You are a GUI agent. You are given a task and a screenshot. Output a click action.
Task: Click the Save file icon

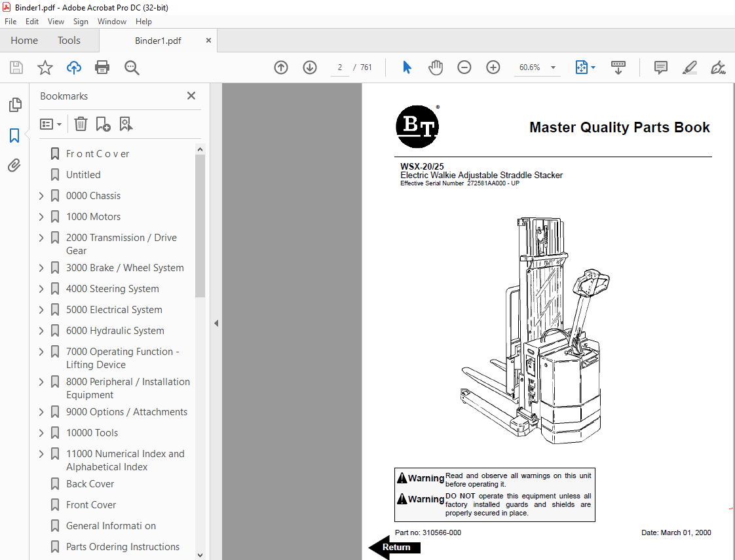point(16,67)
